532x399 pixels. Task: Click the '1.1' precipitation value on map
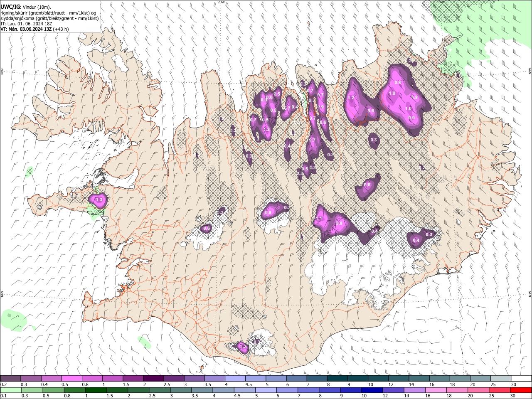[x=319, y=219]
